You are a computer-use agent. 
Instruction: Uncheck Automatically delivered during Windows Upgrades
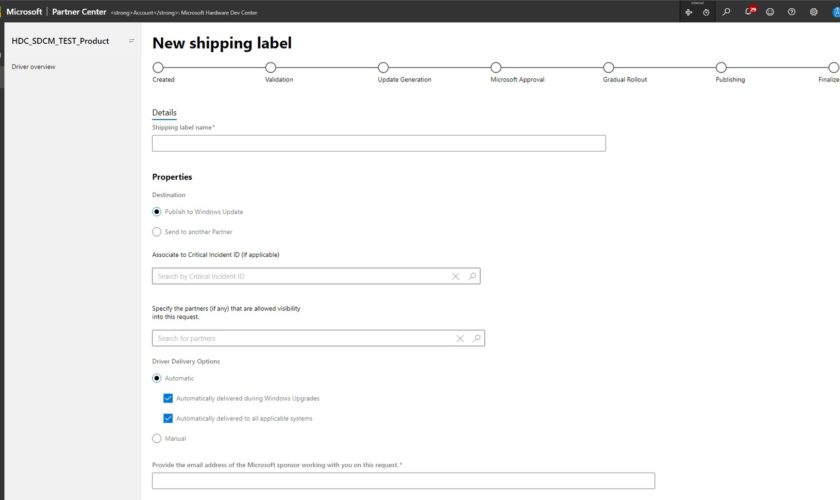(168, 398)
